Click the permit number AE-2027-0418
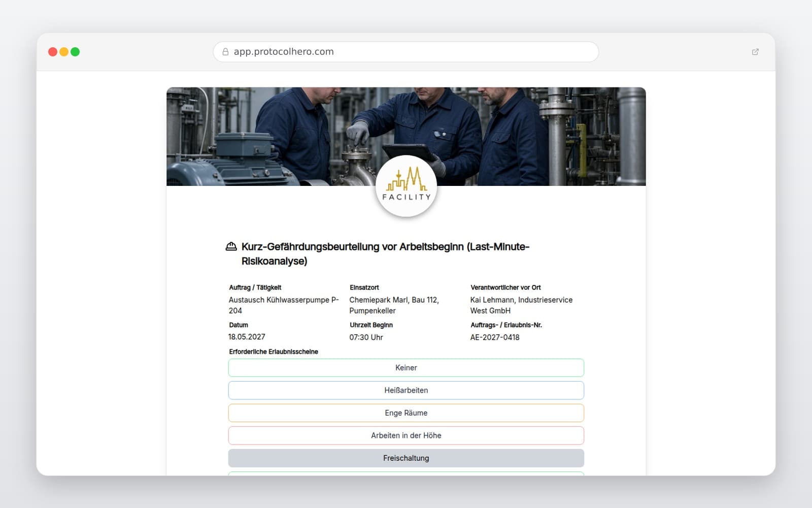The width and height of the screenshot is (812, 508). tap(495, 337)
